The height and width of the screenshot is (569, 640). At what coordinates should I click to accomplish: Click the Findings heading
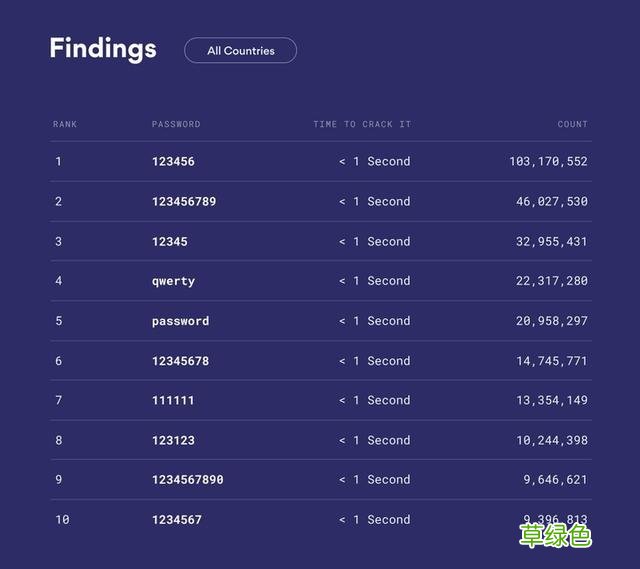103,49
